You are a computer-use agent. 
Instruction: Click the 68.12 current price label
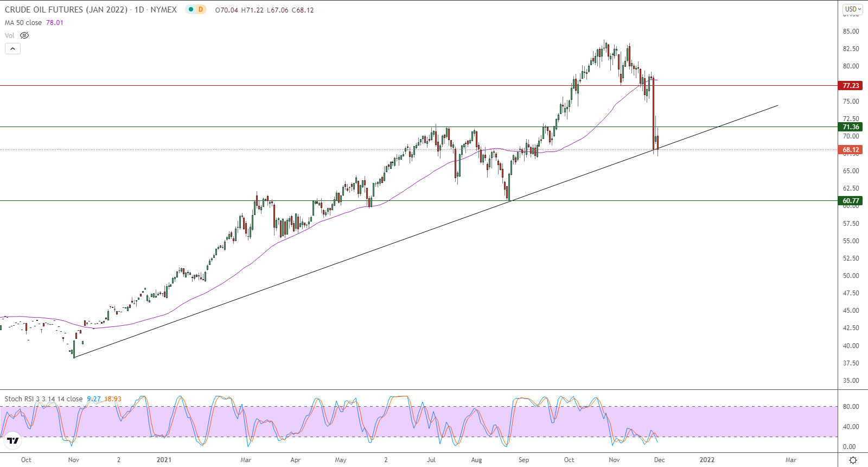[851, 150]
